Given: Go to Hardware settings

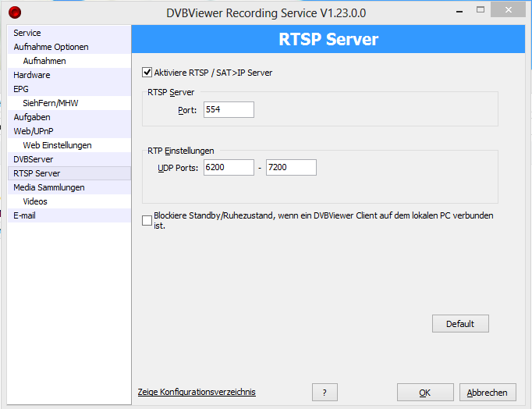Looking at the screenshot, I should point(32,75).
